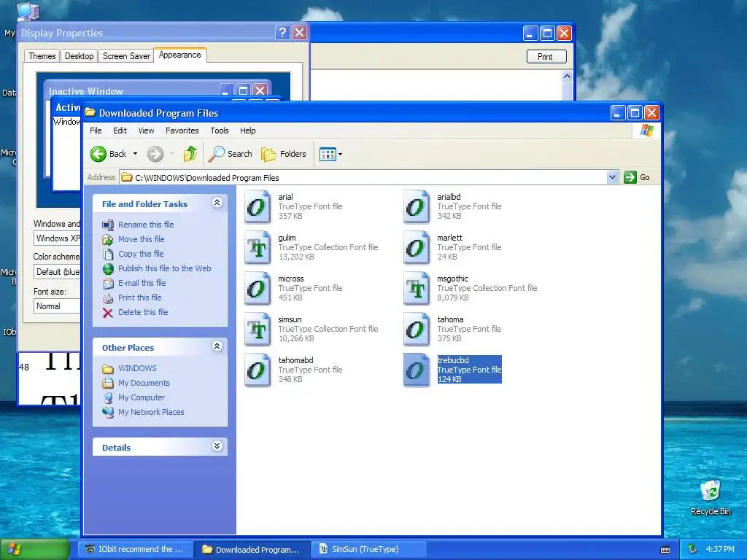Click Print button in font viewer window
Viewport: 747px width, 560px height.
click(546, 57)
